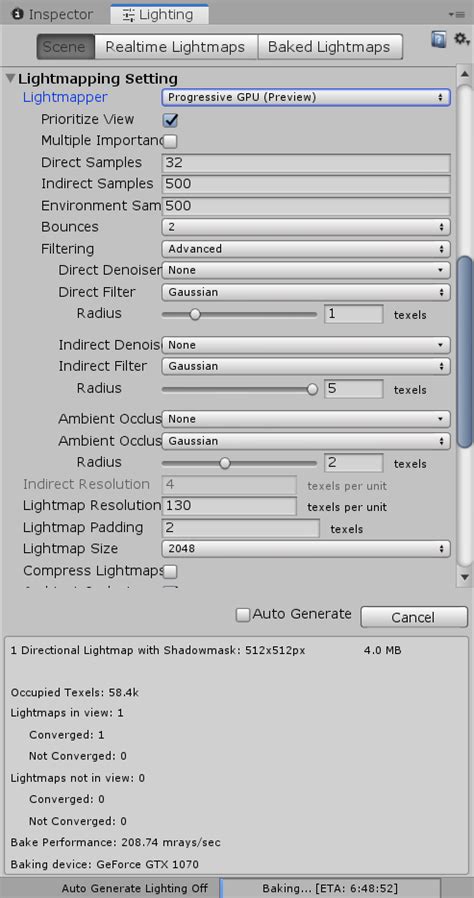Switch to Baked Lightmaps view
This screenshot has height=898, width=474.
click(329, 47)
